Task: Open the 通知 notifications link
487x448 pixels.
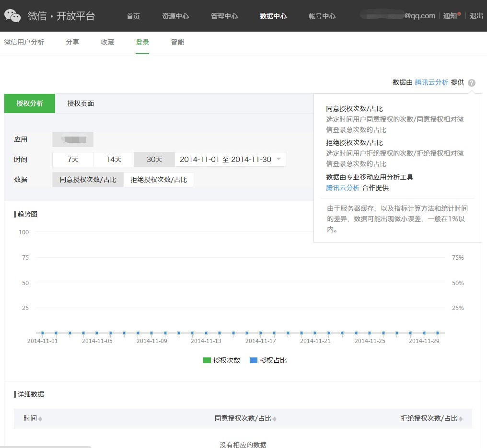Action: [450, 16]
